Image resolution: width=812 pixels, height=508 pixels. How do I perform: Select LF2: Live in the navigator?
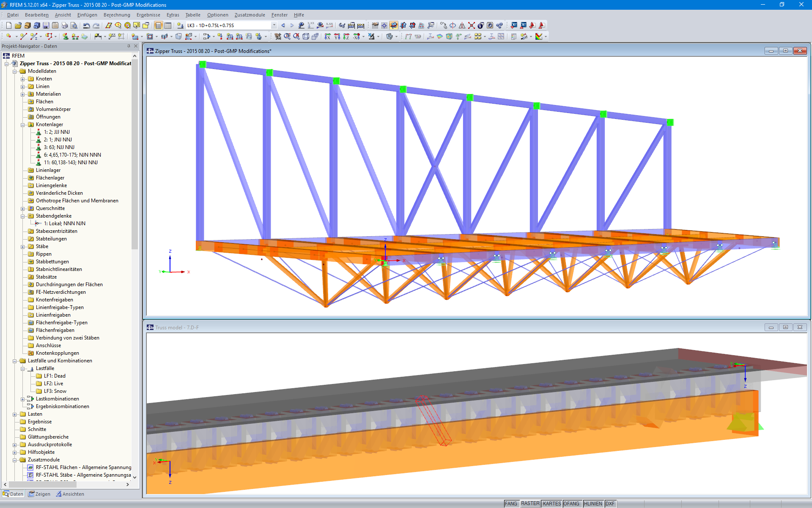(54, 383)
